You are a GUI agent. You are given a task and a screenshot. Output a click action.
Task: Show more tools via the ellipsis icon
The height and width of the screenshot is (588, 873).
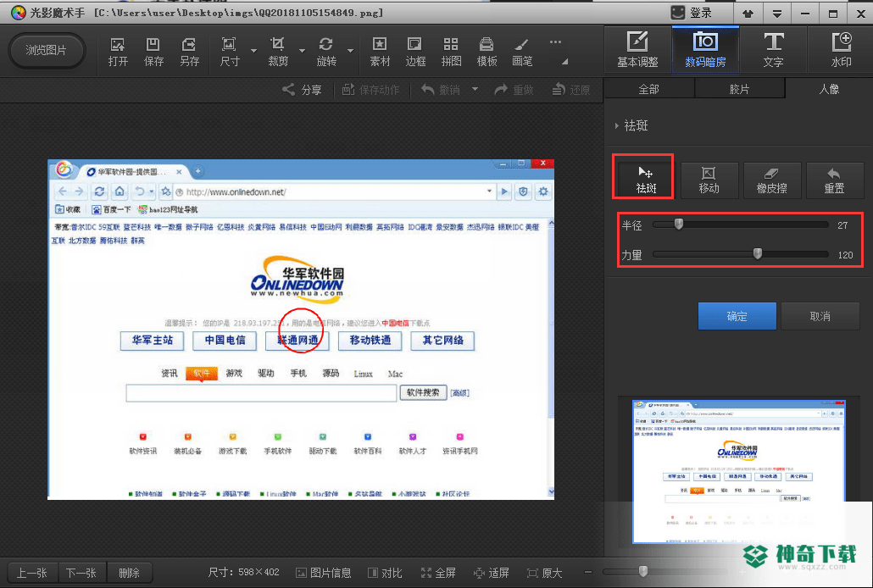tap(555, 42)
